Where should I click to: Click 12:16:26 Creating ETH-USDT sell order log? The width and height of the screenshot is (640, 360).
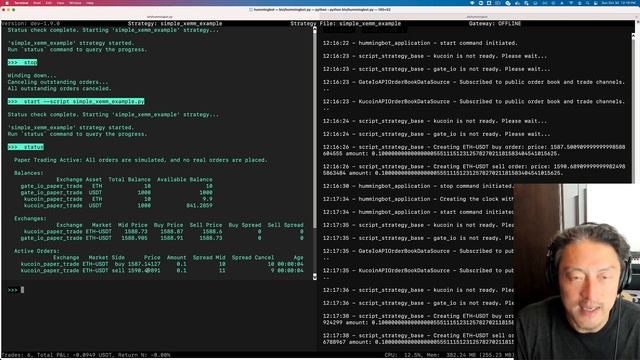[x=474, y=170]
